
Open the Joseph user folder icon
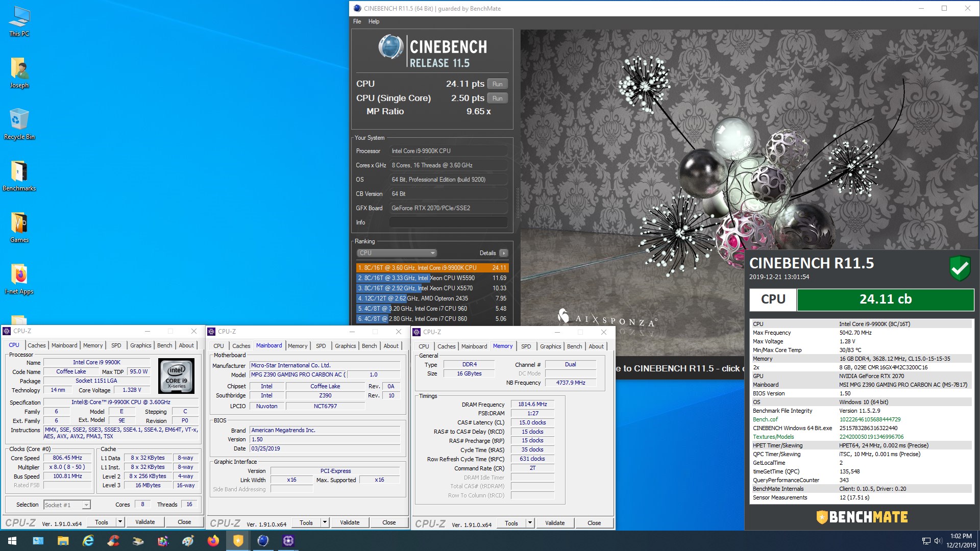coord(19,73)
